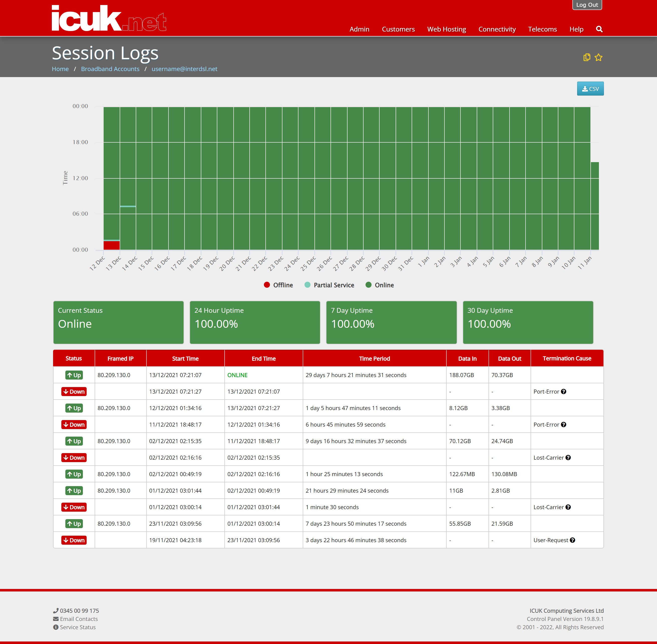657x644 pixels.
Task: Toggle the Online legend entry
Action: pos(380,285)
